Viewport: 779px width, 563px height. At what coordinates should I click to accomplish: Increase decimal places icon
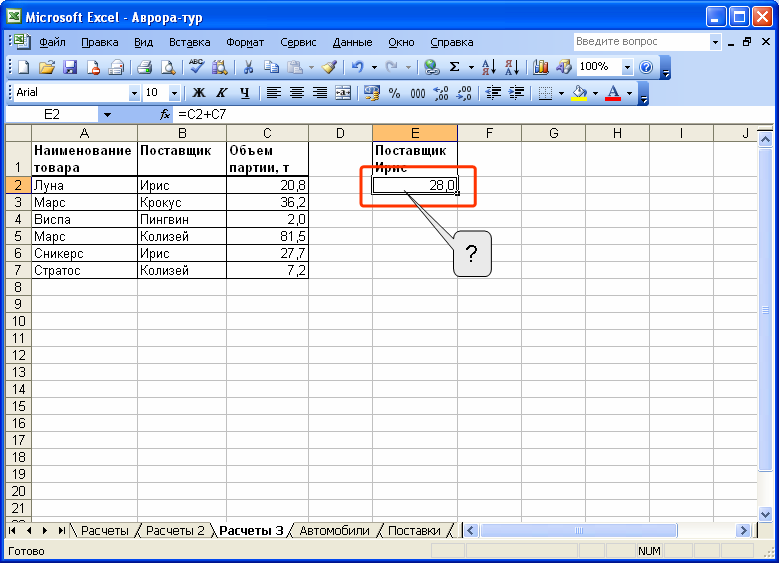pos(441,93)
